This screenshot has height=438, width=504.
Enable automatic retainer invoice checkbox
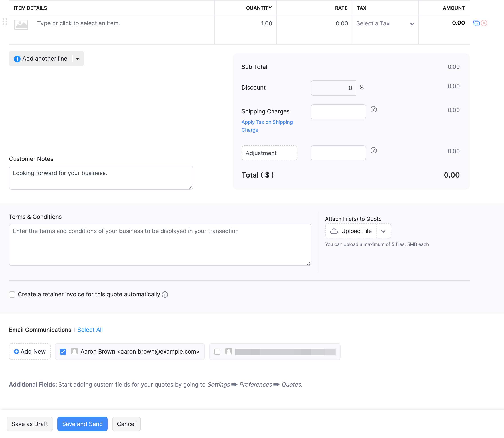click(x=12, y=295)
